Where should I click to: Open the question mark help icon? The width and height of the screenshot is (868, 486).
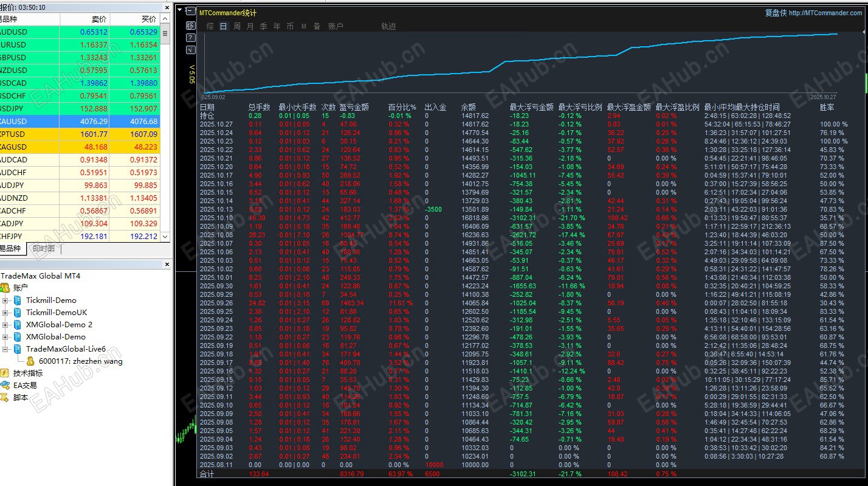pos(191,38)
